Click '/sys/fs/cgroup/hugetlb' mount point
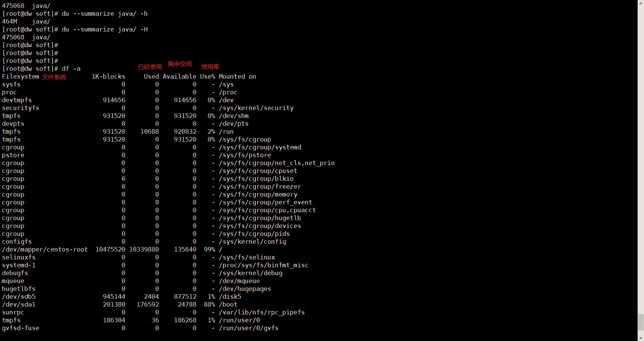The image size is (644, 341). pyautogui.click(x=260, y=218)
